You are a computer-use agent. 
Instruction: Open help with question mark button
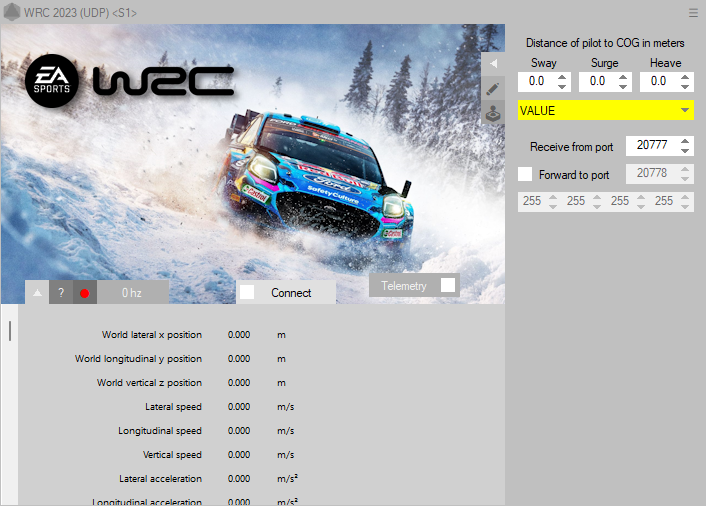(x=61, y=293)
